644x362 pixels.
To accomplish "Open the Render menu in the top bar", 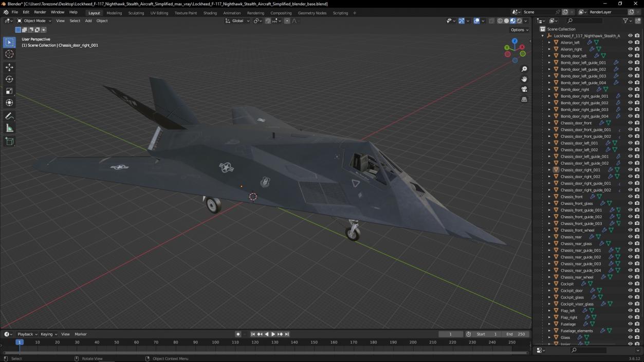I will 40,12.
